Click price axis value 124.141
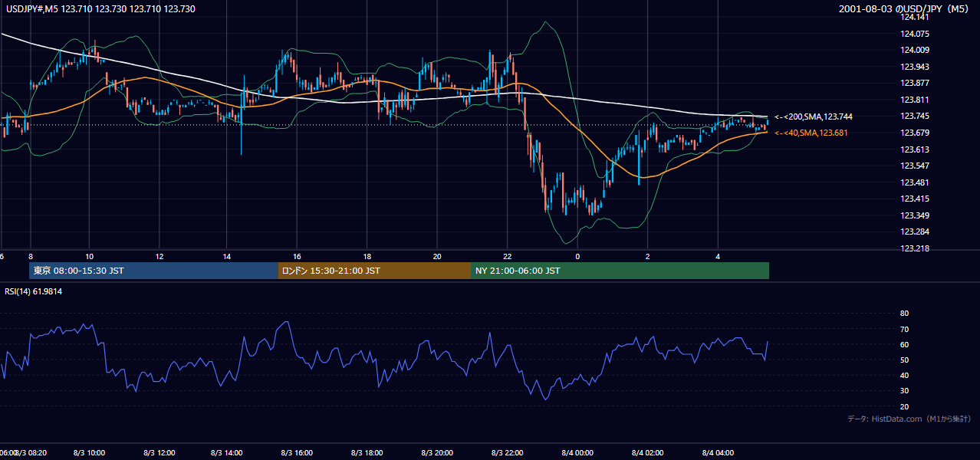Image resolution: width=980 pixels, height=460 pixels. (916, 18)
